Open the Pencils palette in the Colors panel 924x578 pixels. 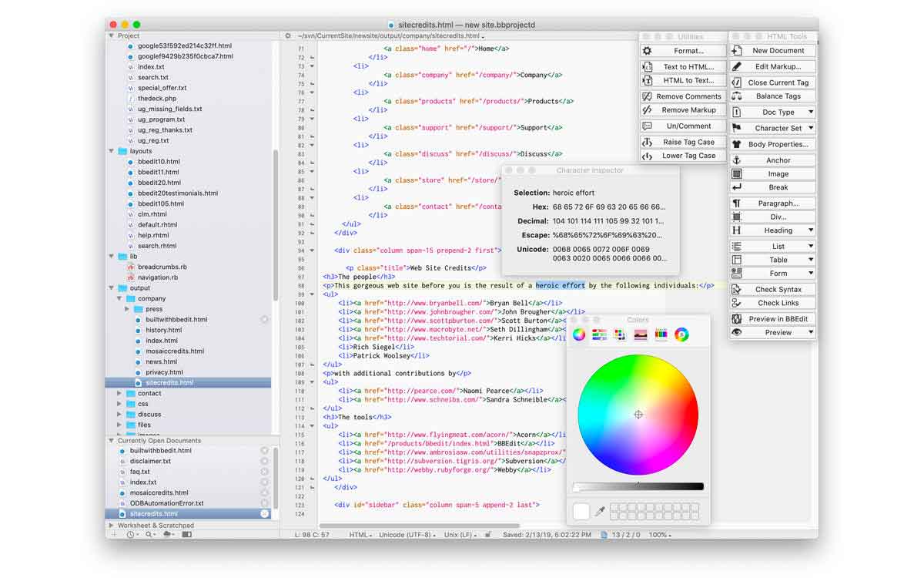(x=661, y=334)
